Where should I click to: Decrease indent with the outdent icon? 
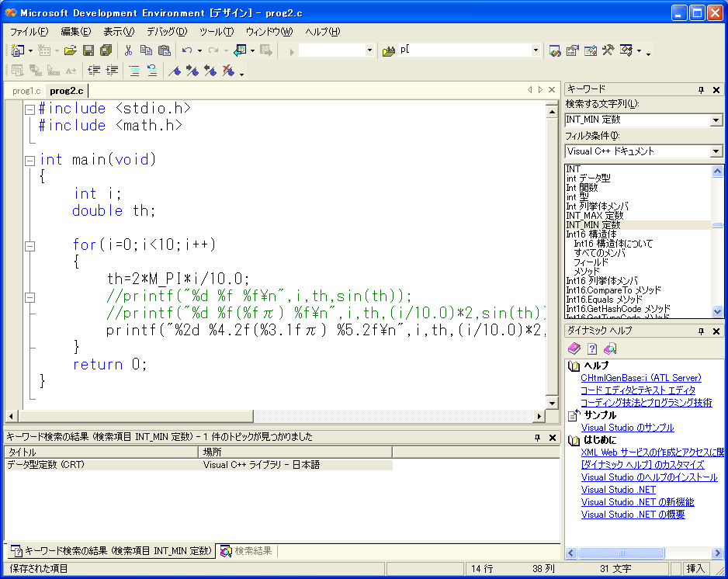click(94, 71)
